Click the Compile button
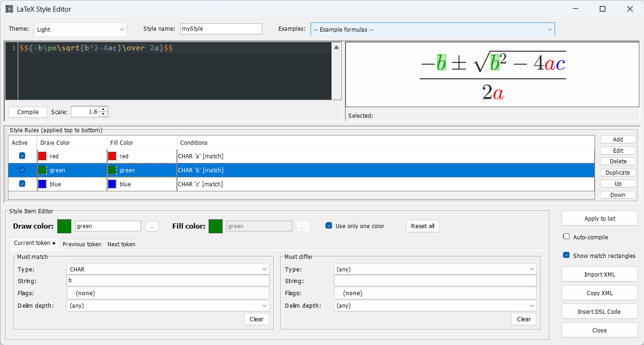This screenshot has height=345, width=644. coord(28,112)
